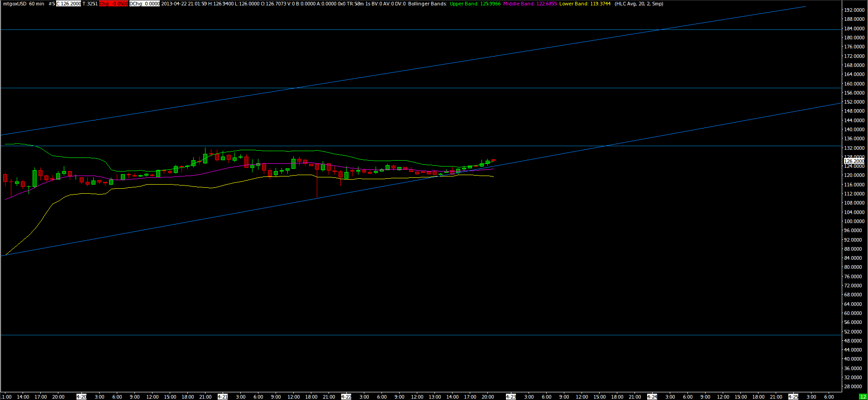Click the DChg: 0.0000 field

click(144, 4)
